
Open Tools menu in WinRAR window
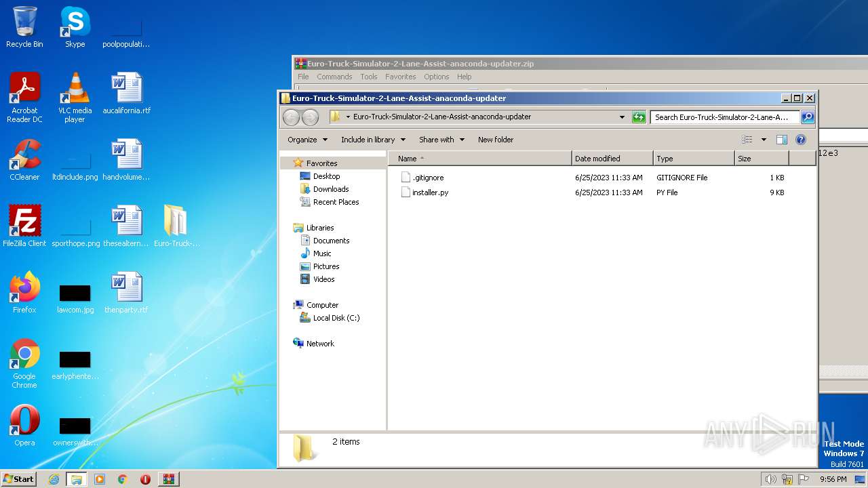pyautogui.click(x=369, y=77)
